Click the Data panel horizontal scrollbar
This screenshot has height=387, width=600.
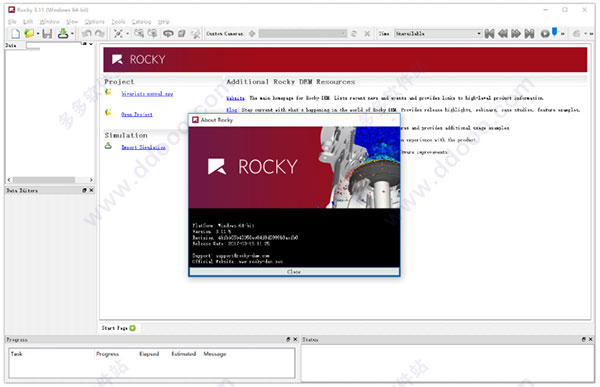(44, 180)
